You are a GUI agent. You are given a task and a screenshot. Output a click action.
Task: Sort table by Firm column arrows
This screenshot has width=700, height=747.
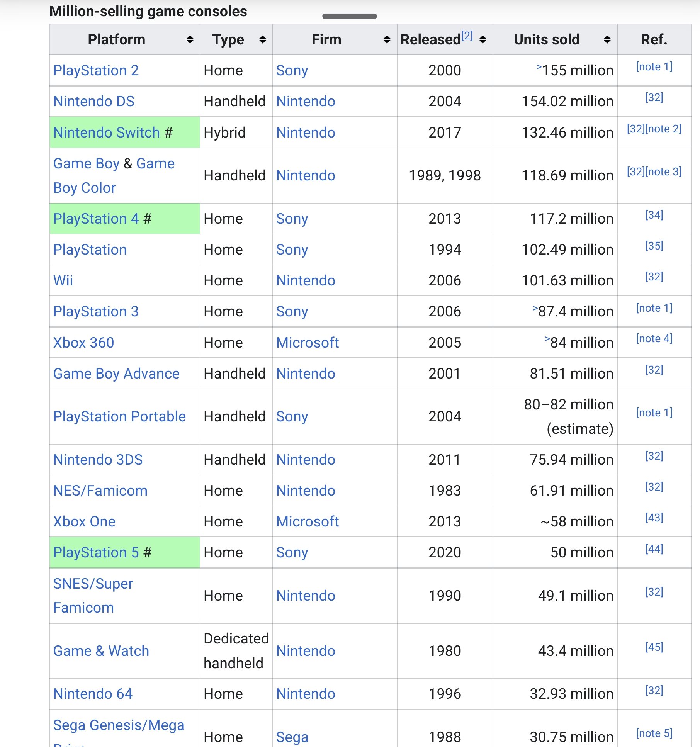pyautogui.click(x=387, y=39)
